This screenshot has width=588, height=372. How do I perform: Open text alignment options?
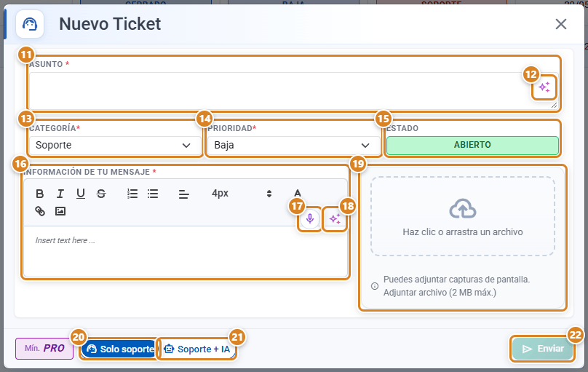coord(183,194)
